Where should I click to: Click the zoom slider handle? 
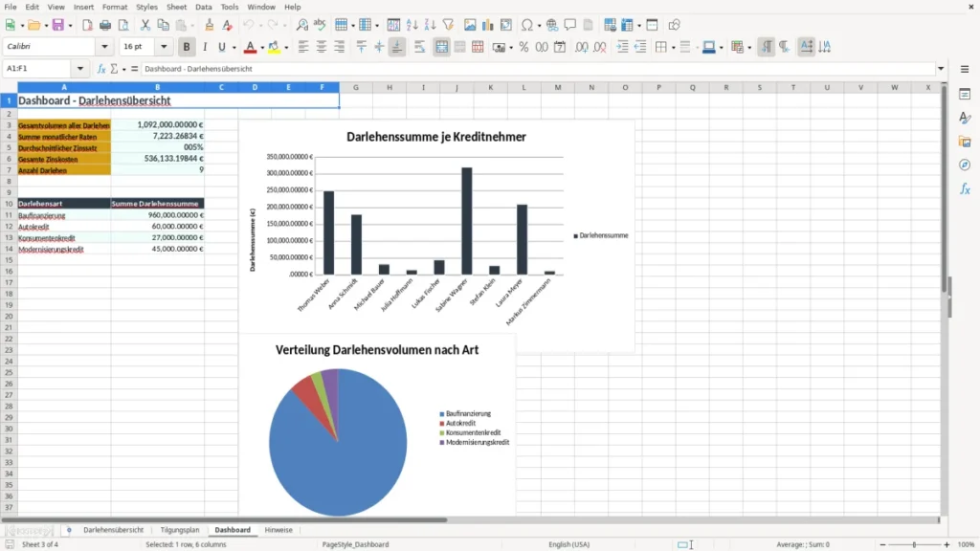coord(914,544)
